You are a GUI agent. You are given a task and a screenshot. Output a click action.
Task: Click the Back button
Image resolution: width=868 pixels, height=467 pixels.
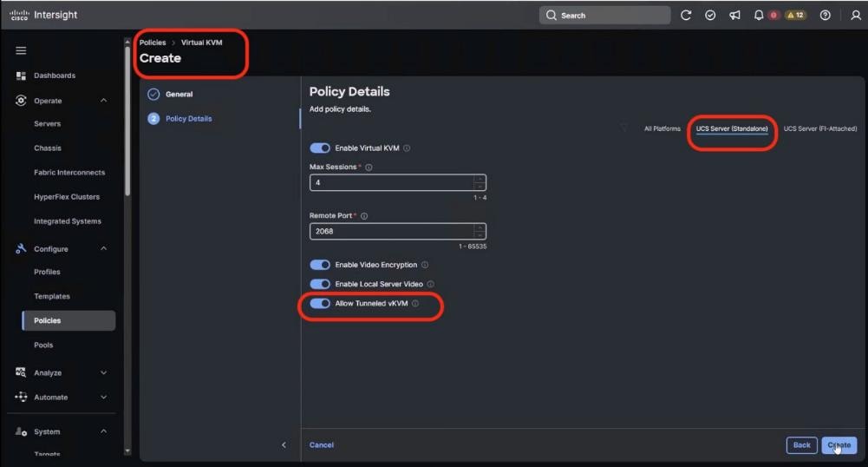801,444
